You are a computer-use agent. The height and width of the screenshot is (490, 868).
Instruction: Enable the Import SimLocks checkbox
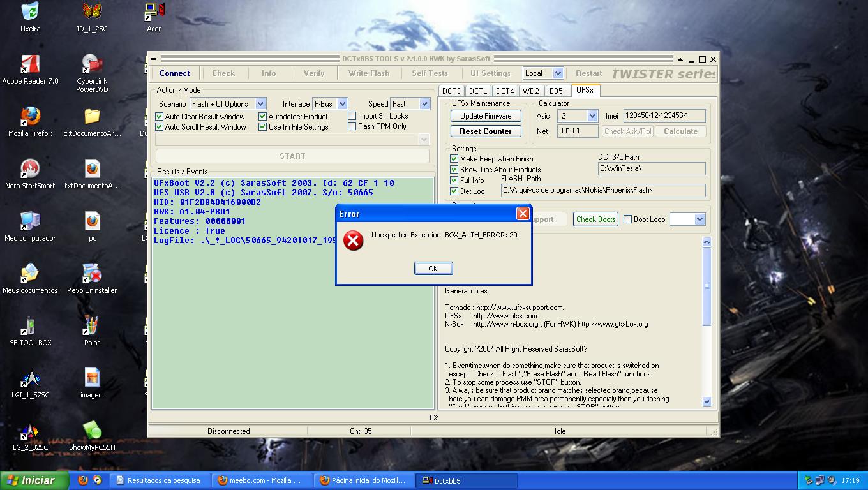(x=352, y=116)
